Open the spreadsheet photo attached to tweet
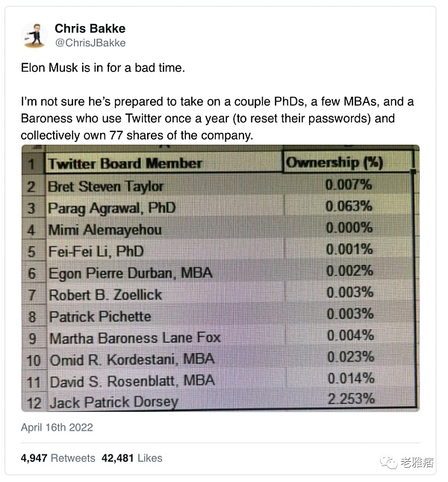The height and width of the screenshot is (482, 448). pos(220,278)
